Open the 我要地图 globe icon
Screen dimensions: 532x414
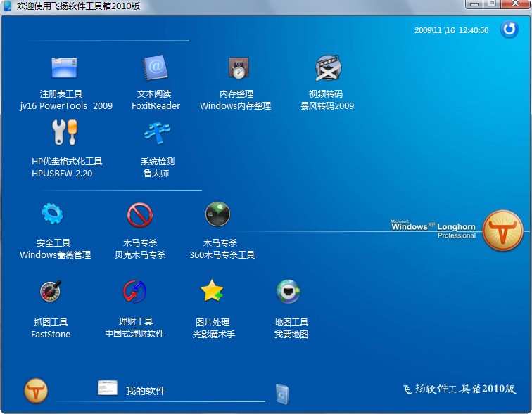[288, 292]
